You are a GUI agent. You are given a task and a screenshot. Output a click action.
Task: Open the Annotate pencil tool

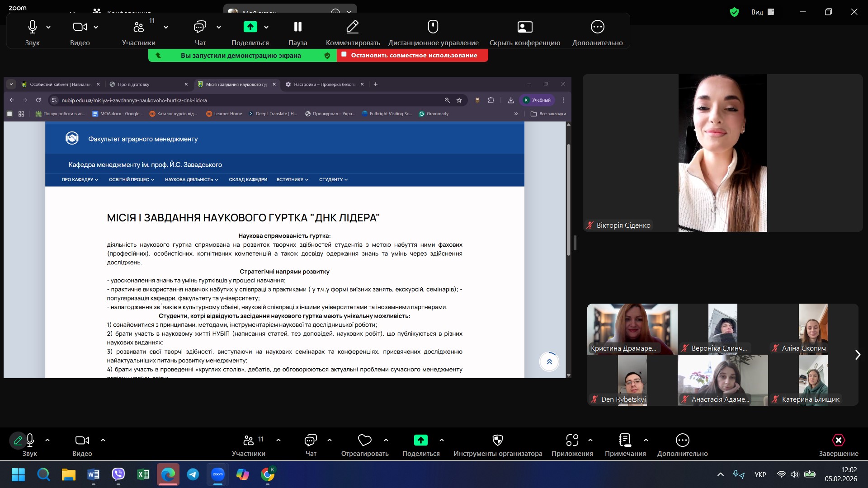[x=353, y=27]
